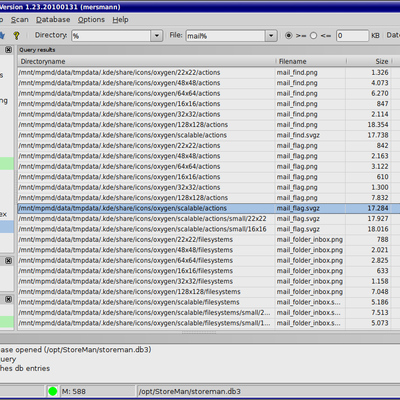
Task: Click size value 633 in results
Action: [x=382, y=271]
